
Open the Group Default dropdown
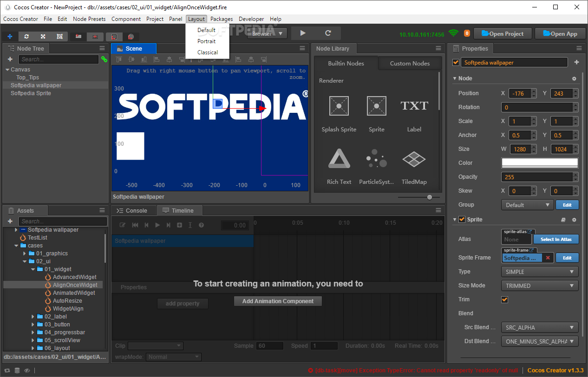point(527,205)
